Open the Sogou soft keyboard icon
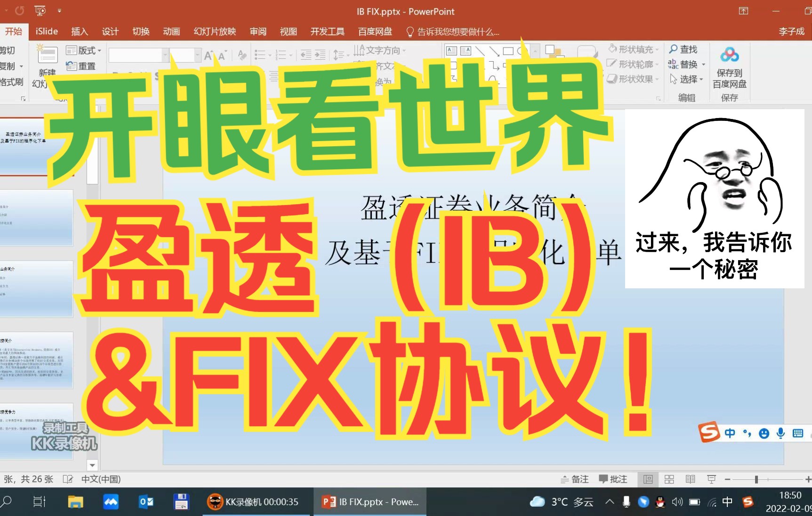 click(x=798, y=433)
